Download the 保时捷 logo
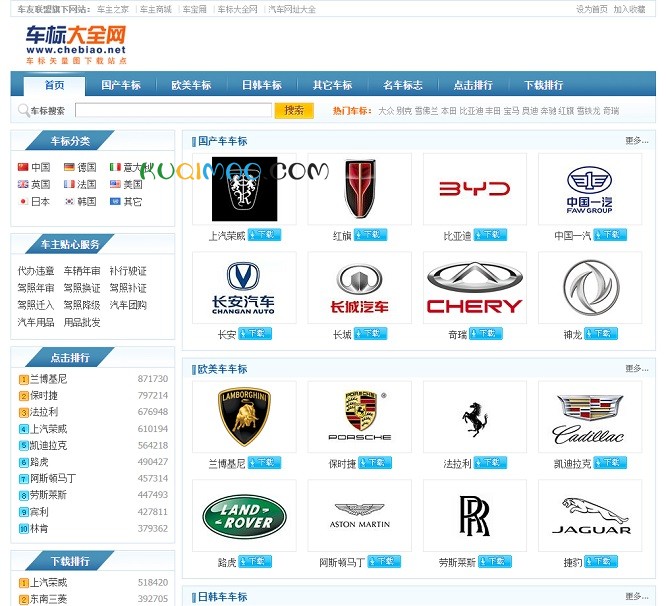The image size is (666, 606). (375, 463)
